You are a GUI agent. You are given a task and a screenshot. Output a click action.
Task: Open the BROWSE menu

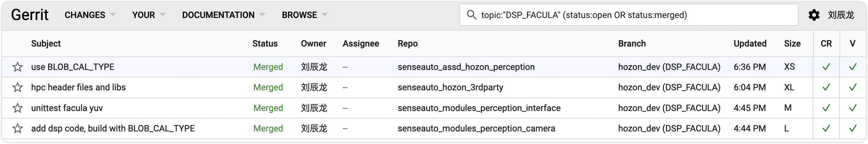[x=304, y=15]
